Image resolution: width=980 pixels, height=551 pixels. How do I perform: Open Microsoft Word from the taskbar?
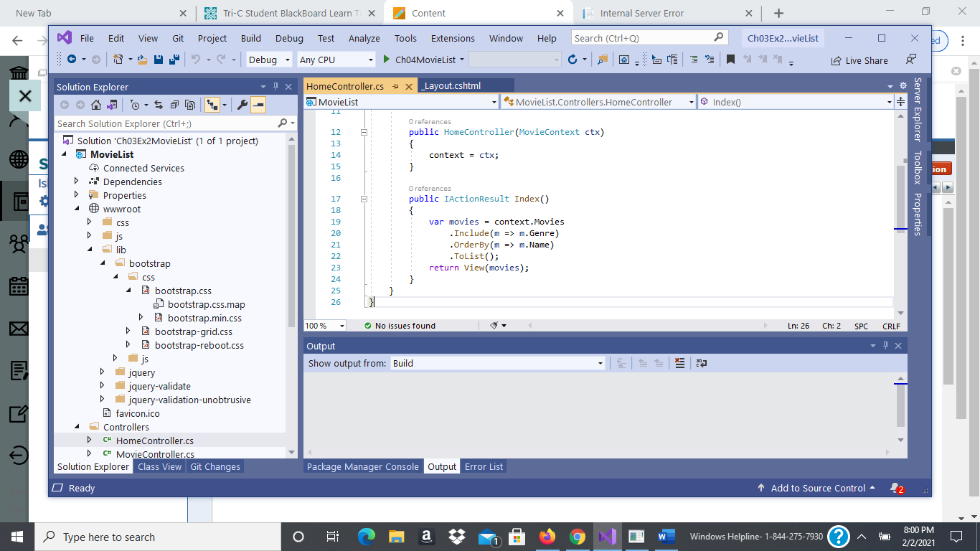tap(665, 536)
